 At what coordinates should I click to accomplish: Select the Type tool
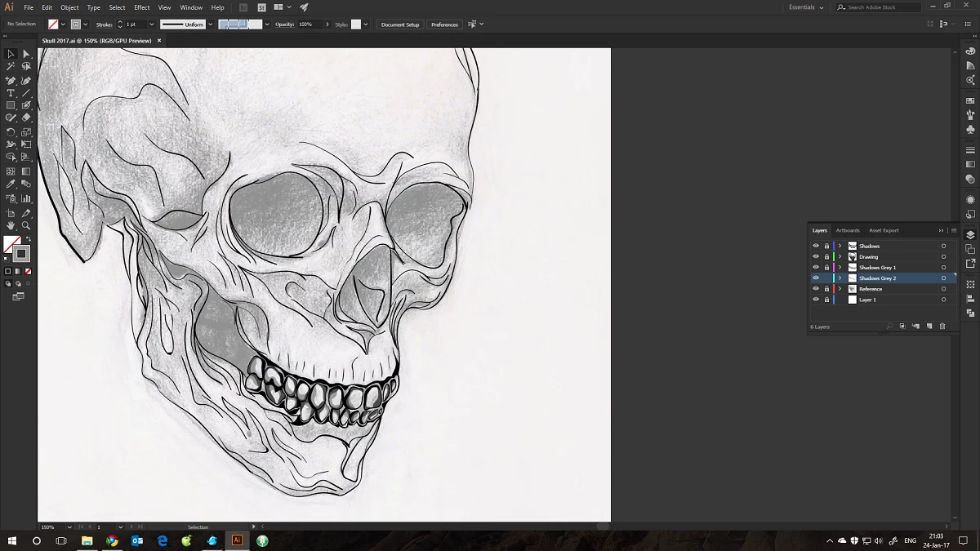(11, 93)
